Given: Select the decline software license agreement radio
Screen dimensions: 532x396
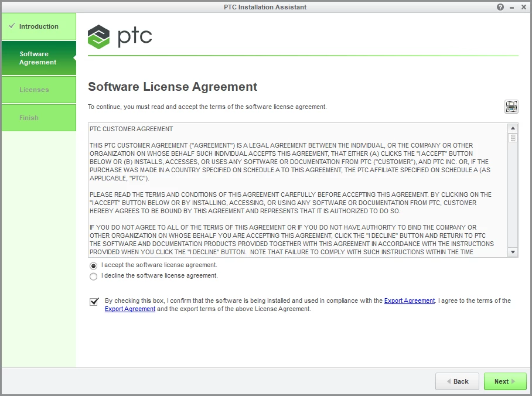Looking at the screenshot, I should click(93, 276).
